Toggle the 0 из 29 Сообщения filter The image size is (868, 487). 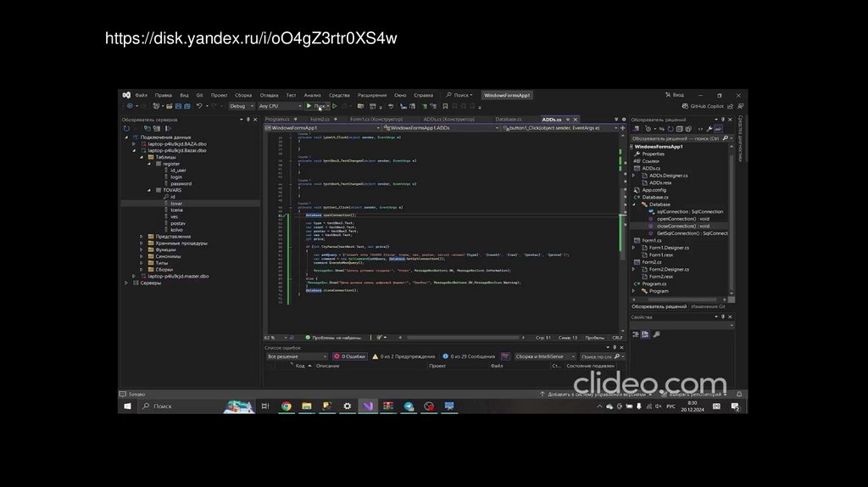click(468, 357)
